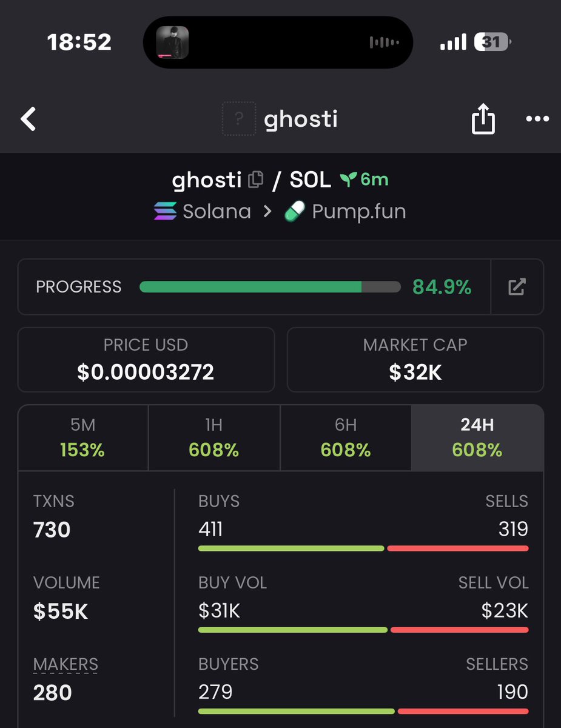Select the 5M timeframe tab
Image resolution: width=561 pixels, height=728 pixels.
pyautogui.click(x=83, y=437)
